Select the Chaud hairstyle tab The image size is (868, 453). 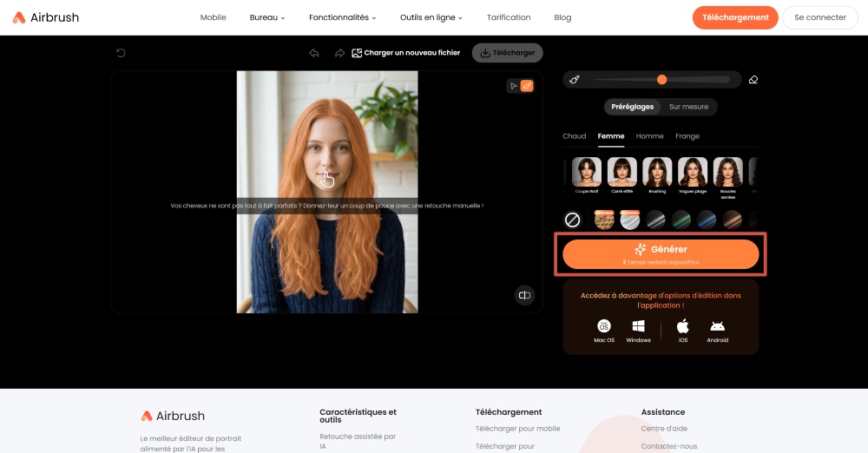pyautogui.click(x=574, y=136)
